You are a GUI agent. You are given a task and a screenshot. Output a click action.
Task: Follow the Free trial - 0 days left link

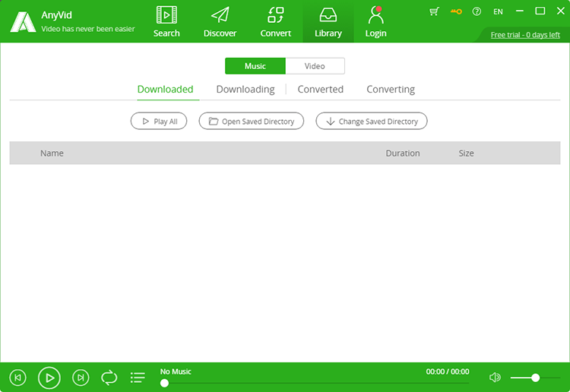tap(525, 35)
